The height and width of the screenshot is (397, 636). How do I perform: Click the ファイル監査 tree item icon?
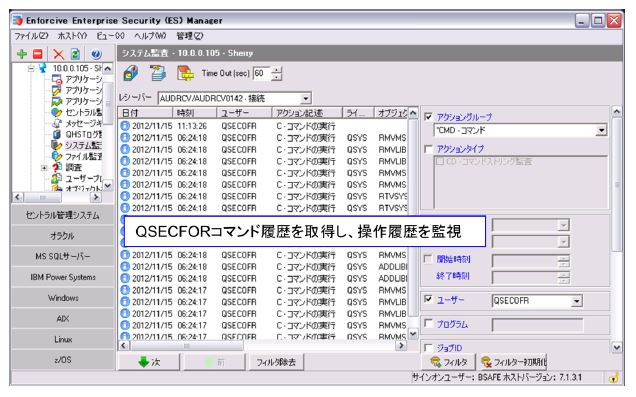[x=56, y=156]
